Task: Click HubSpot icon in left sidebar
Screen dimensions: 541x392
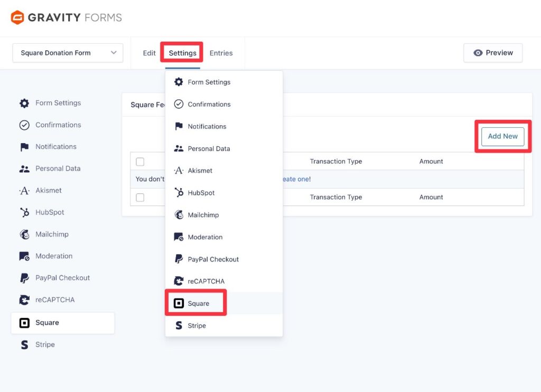Action: tap(24, 212)
